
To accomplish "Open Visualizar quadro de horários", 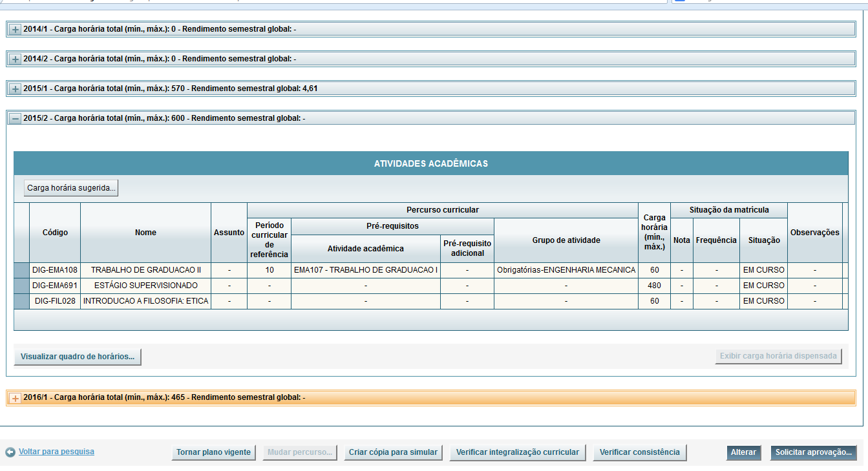I will pyautogui.click(x=78, y=357).
